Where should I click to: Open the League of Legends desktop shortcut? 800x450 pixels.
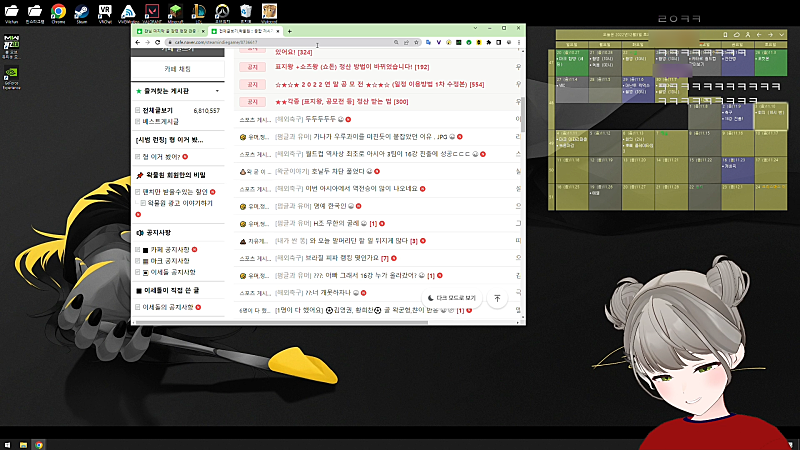tap(198, 12)
